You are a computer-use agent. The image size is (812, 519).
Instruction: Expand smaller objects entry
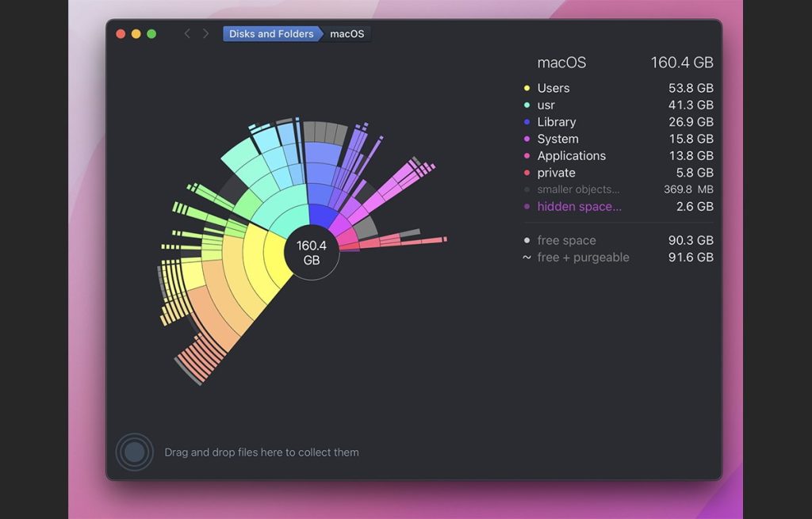(578, 189)
